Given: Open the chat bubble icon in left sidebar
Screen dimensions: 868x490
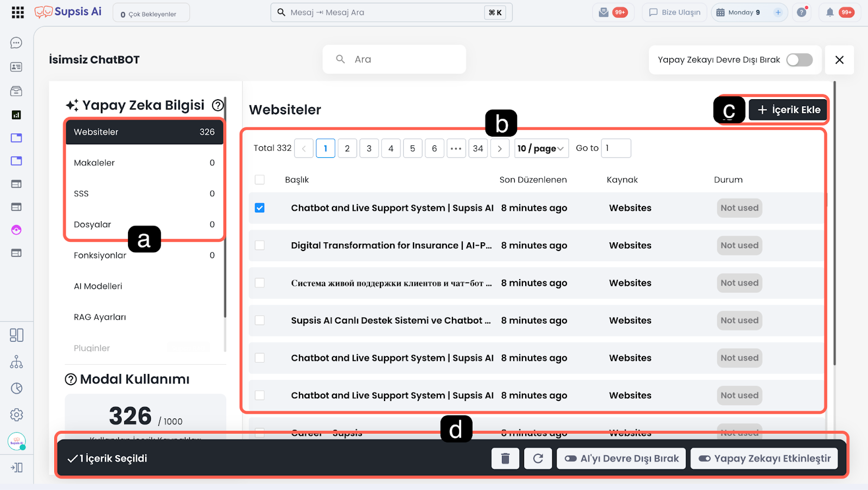Looking at the screenshot, I should (16, 43).
